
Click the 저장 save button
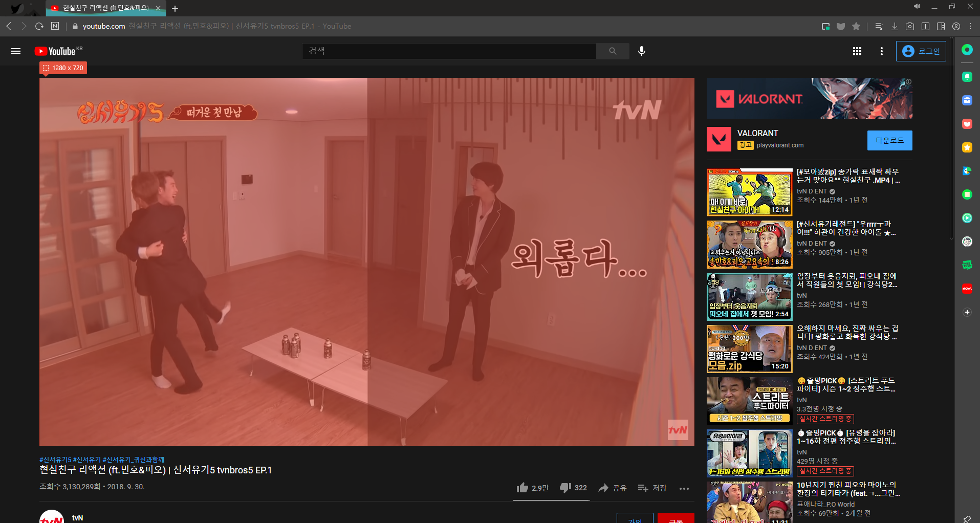point(652,488)
